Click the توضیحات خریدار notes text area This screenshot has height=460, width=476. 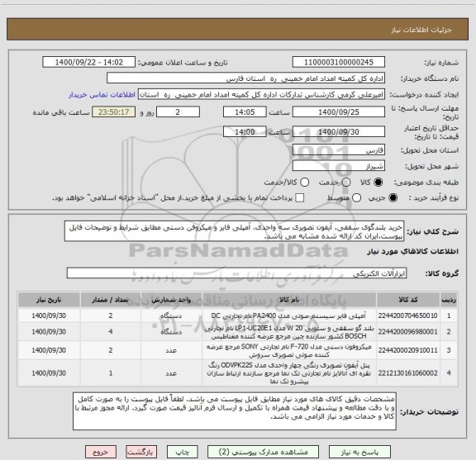(235, 411)
